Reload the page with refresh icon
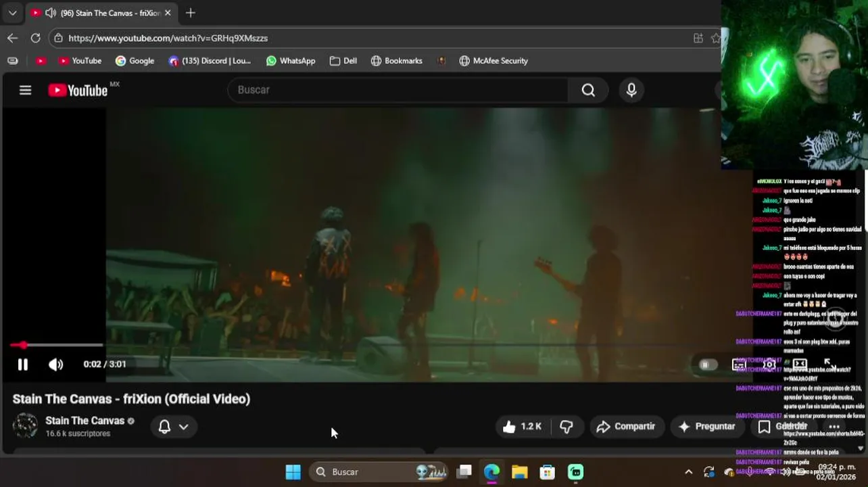868x487 pixels. coord(35,38)
